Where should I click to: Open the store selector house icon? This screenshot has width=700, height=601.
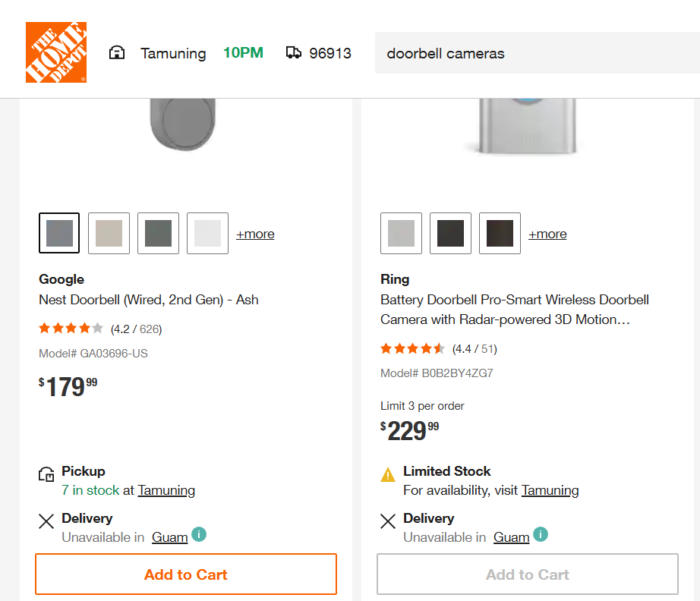coord(117,52)
